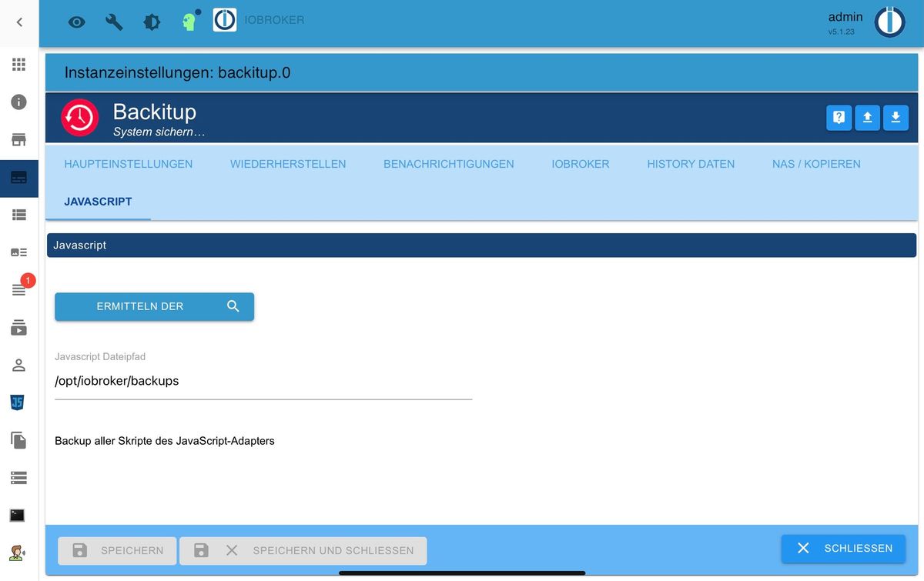Click the ERMITTELN DER search button
924x581 pixels.
tap(154, 306)
